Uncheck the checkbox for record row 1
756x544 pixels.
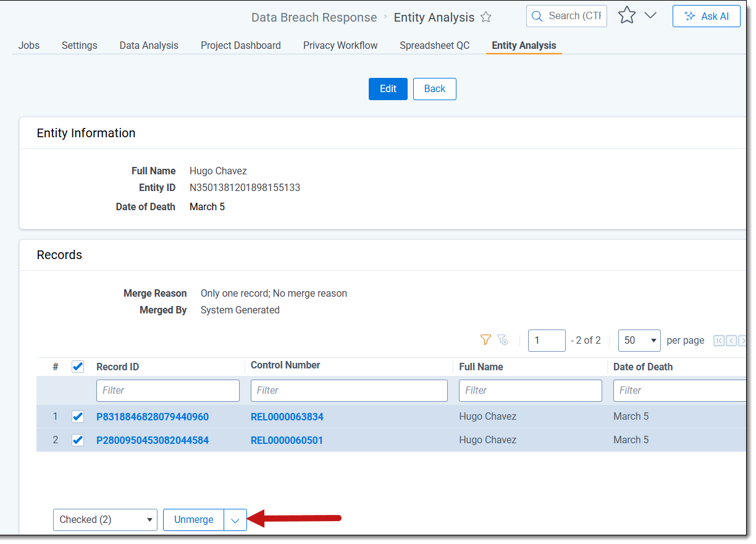click(78, 417)
